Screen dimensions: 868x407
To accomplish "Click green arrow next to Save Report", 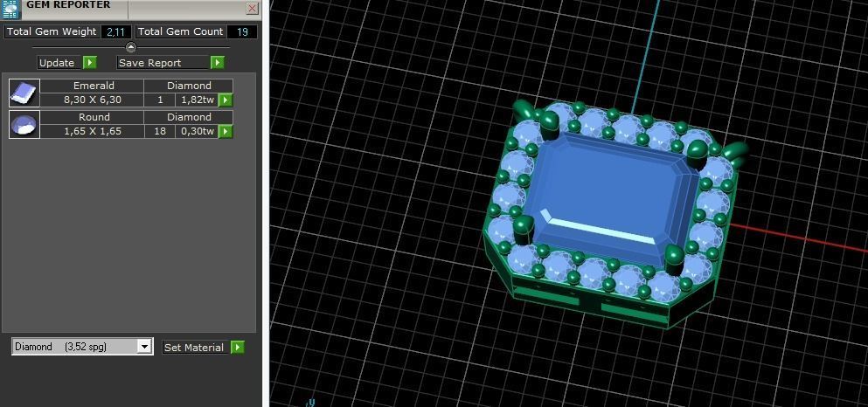I will 218,63.
